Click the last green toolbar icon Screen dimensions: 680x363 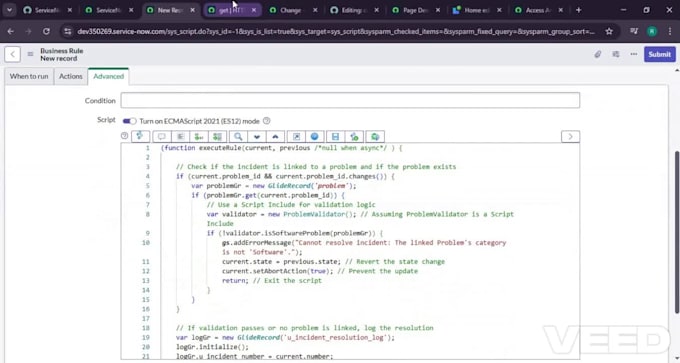[x=375, y=137]
